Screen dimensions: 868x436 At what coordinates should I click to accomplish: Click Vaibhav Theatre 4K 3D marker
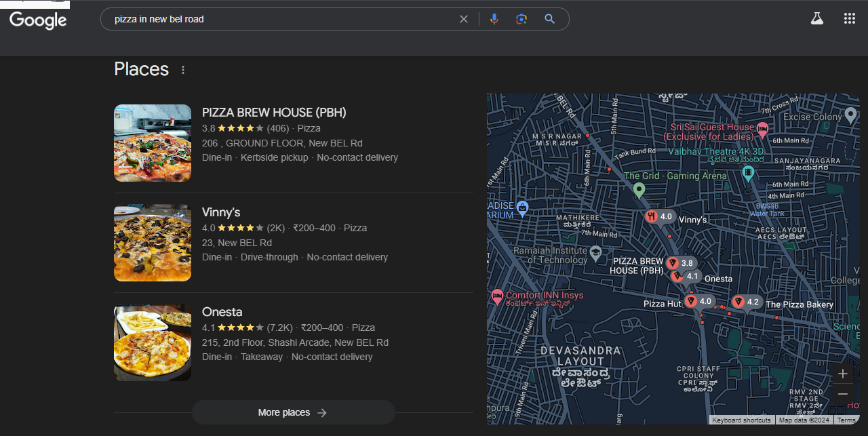coord(748,173)
